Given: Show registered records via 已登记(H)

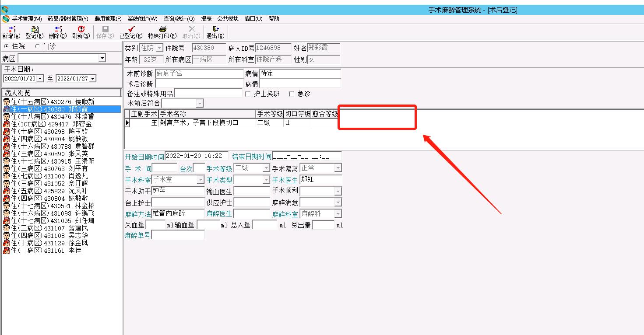Looking at the screenshot, I should 131,32.
